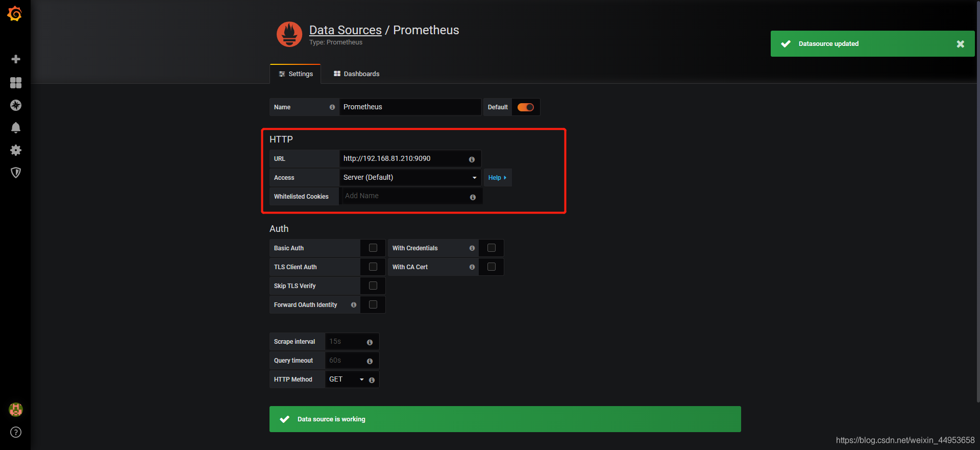Show info tooltip for With Credentials
980x450 pixels.
[472, 248]
